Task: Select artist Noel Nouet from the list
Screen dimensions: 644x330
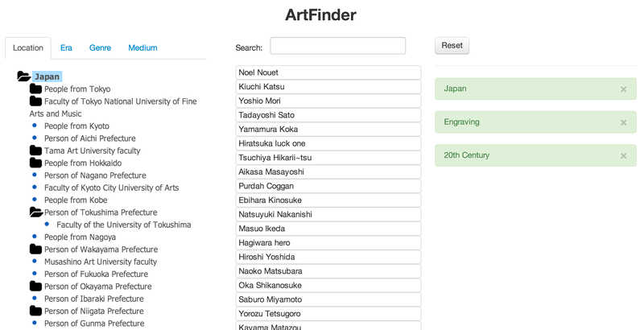Action: [x=328, y=72]
